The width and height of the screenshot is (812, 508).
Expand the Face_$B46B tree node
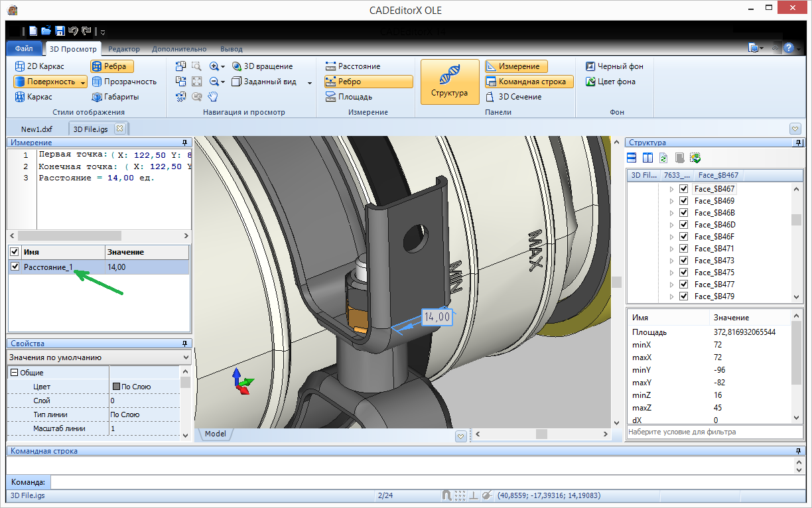point(671,213)
